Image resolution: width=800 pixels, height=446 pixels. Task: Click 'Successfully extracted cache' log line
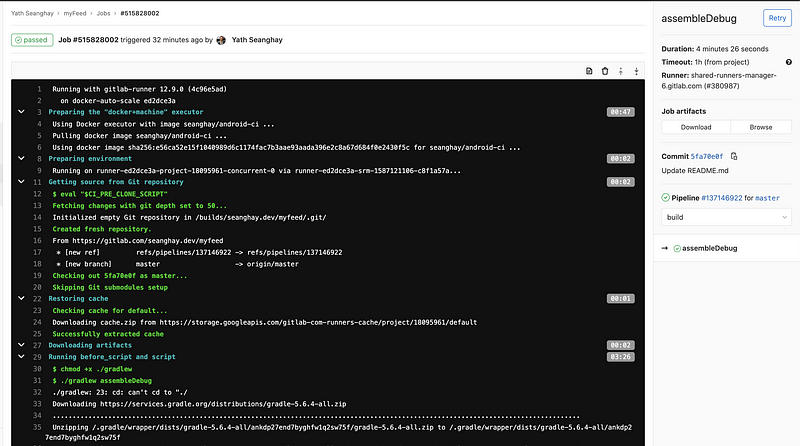click(108, 334)
